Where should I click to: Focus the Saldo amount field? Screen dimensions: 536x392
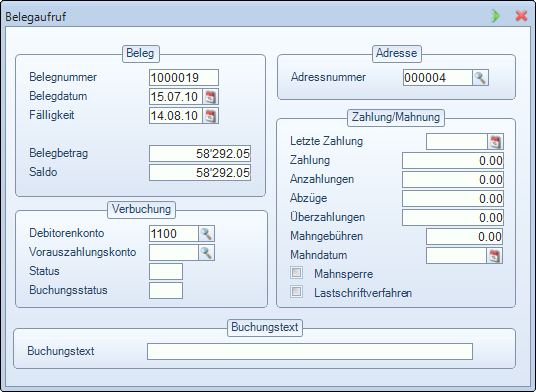(x=200, y=173)
